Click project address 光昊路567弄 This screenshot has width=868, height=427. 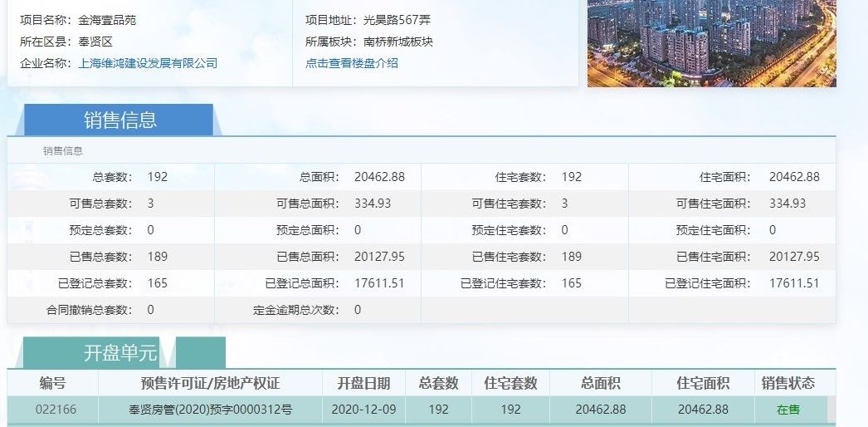397,21
